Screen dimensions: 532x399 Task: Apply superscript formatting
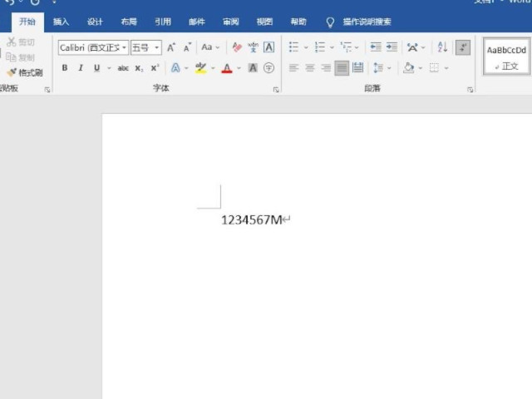pos(155,68)
